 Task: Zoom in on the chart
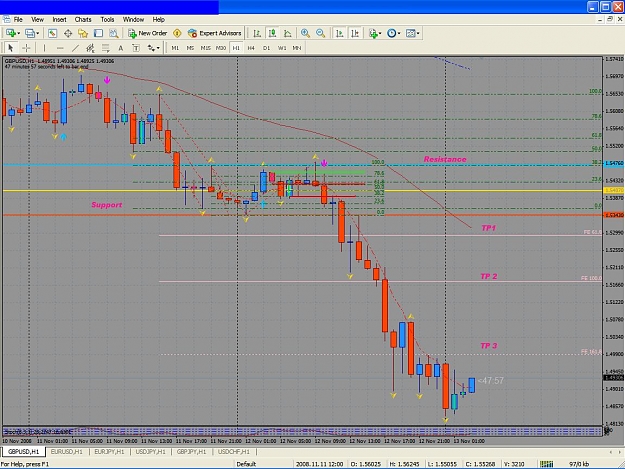pos(305,33)
